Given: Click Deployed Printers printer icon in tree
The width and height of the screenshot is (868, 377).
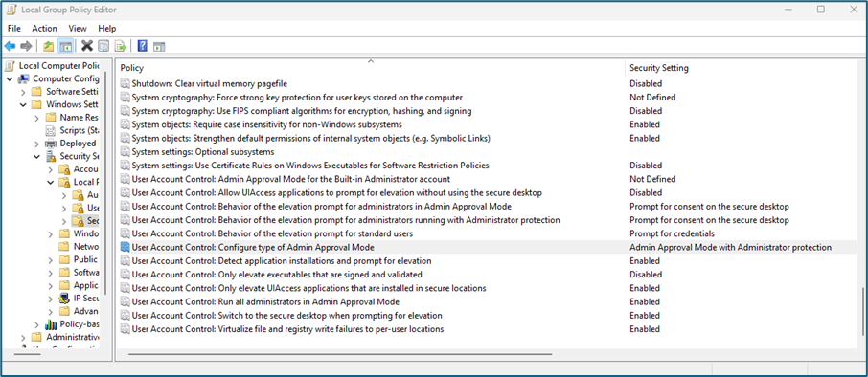Looking at the screenshot, I should point(51,144).
